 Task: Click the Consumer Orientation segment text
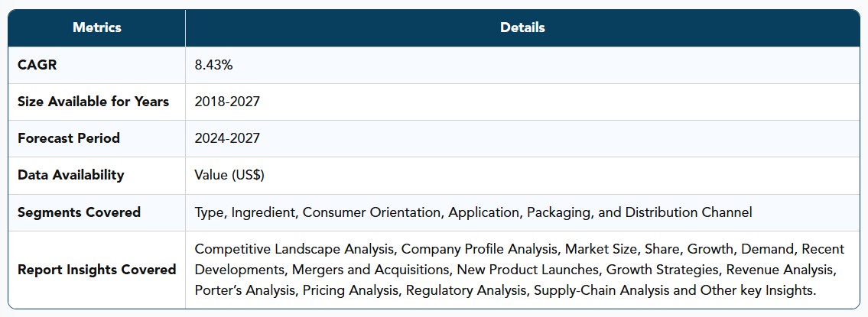(x=372, y=212)
